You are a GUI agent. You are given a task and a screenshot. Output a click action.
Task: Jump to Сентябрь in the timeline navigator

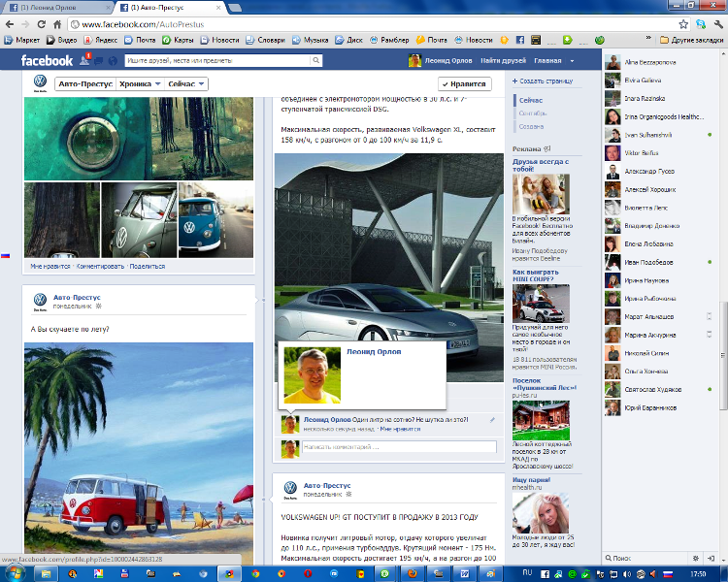click(x=533, y=113)
